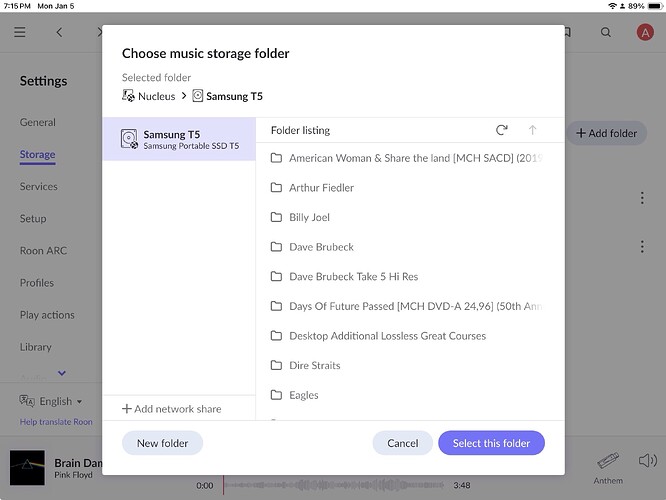Open the Billy Joel folder

click(x=309, y=217)
